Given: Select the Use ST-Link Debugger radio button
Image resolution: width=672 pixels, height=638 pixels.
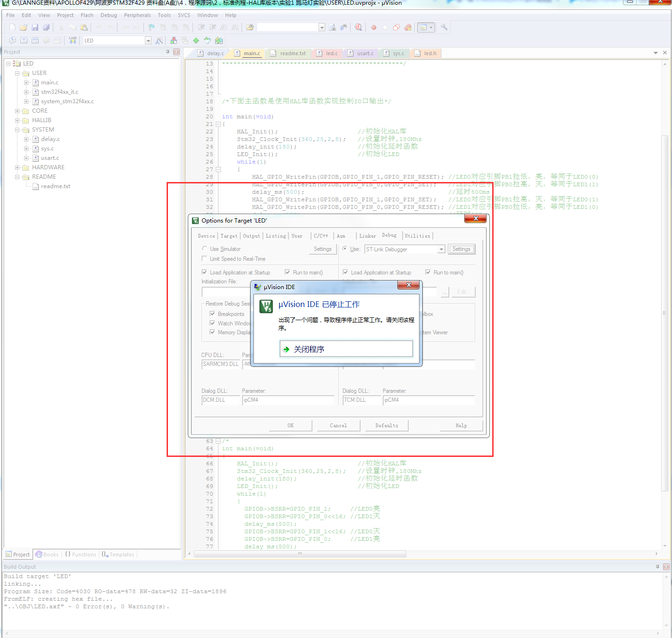Looking at the screenshot, I should pos(345,249).
